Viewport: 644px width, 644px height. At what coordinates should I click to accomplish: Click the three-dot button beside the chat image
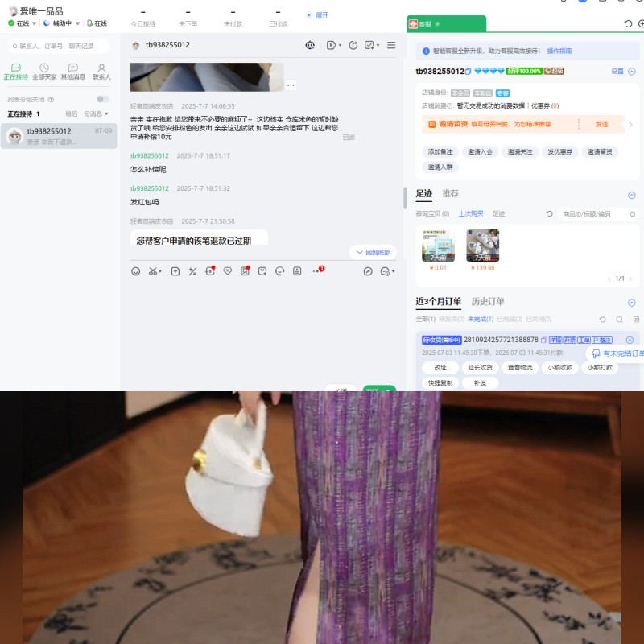291,85
